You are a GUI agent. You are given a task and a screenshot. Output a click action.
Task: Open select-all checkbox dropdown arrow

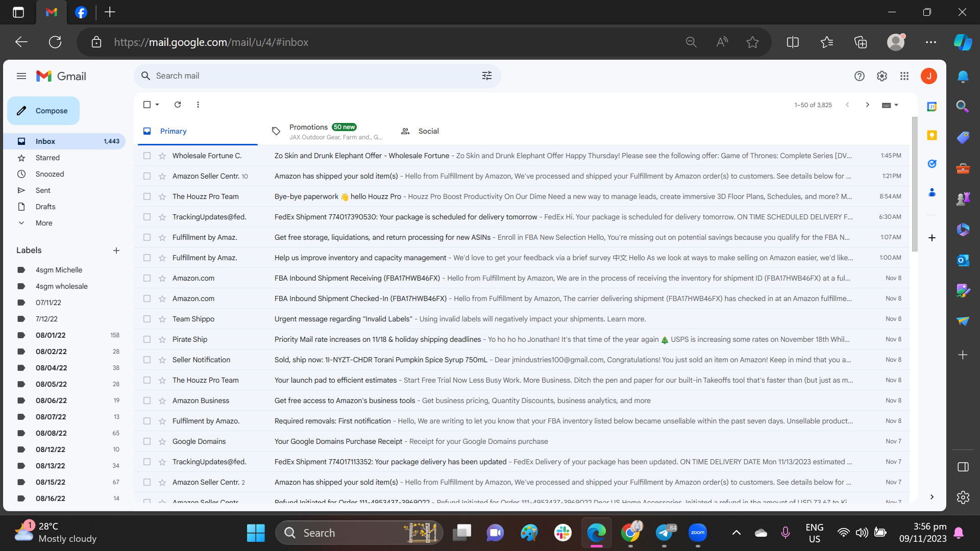[157, 105]
